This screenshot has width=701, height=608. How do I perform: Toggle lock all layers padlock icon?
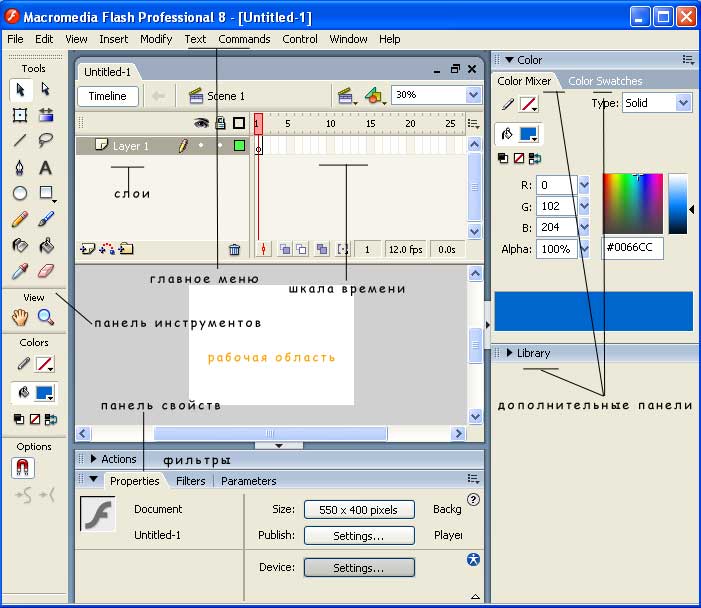click(x=220, y=123)
